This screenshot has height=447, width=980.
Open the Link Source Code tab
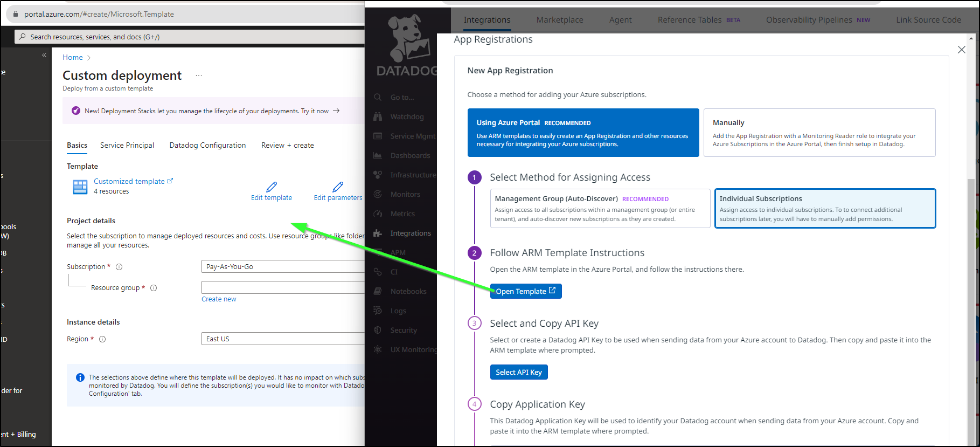coord(928,20)
